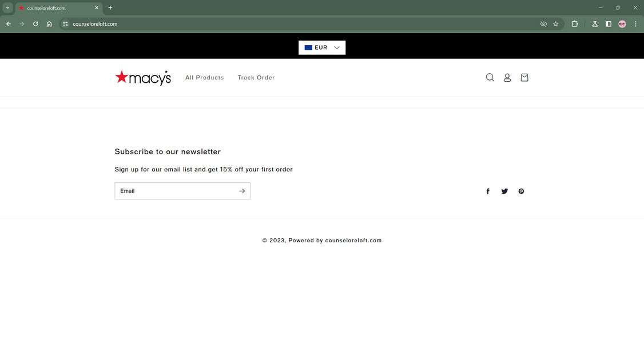Open the browser profile avatar icon
This screenshot has width=644, height=344.
(622, 24)
